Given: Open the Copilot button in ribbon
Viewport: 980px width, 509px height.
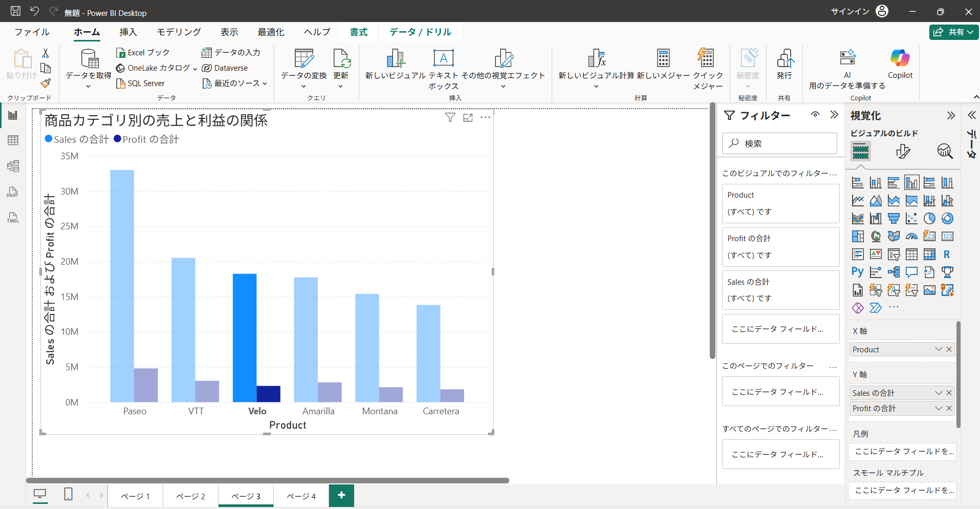Looking at the screenshot, I should tap(900, 64).
